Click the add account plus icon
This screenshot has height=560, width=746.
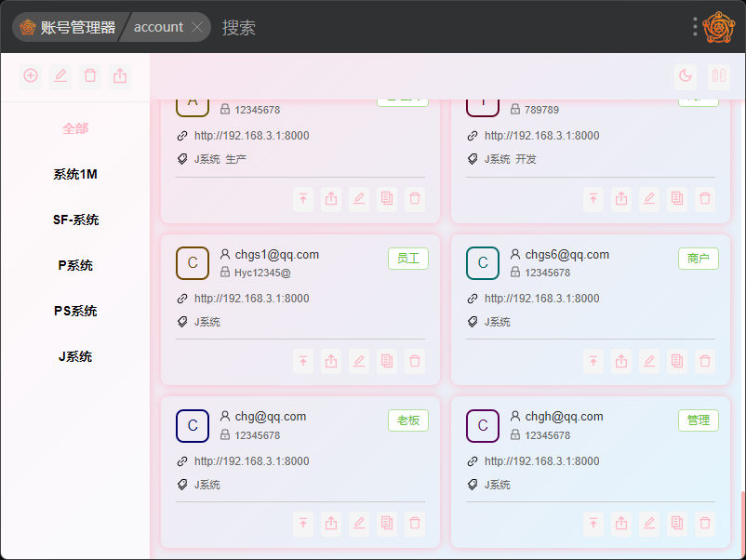coord(31,75)
